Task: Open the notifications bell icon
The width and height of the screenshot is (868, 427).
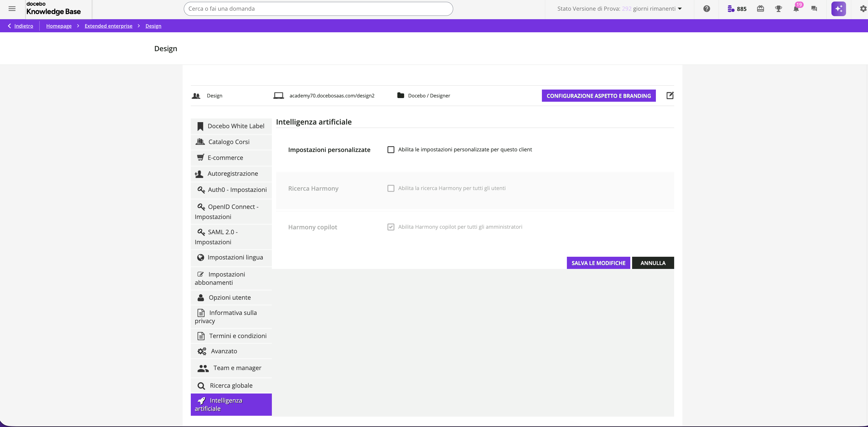Action: [x=796, y=9]
